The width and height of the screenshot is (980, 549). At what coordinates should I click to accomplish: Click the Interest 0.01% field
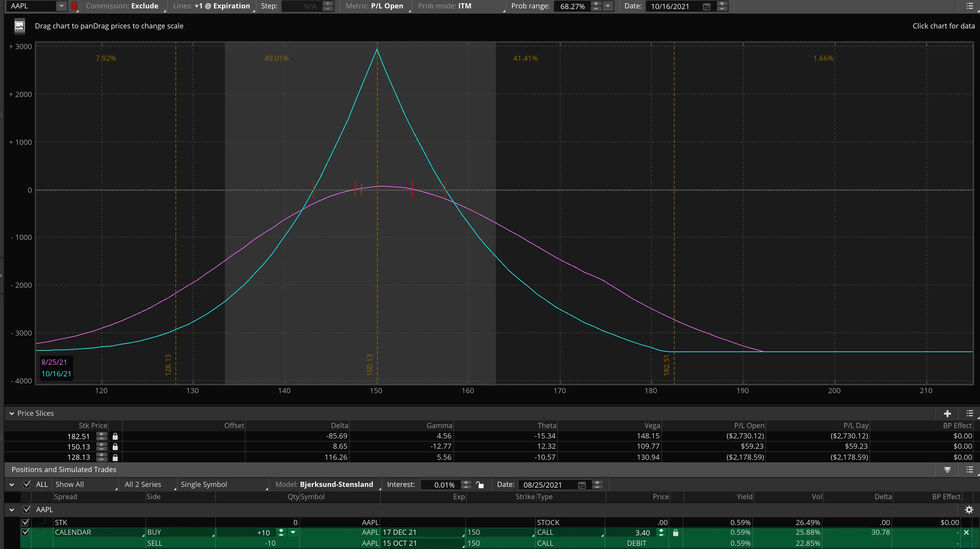[441, 485]
